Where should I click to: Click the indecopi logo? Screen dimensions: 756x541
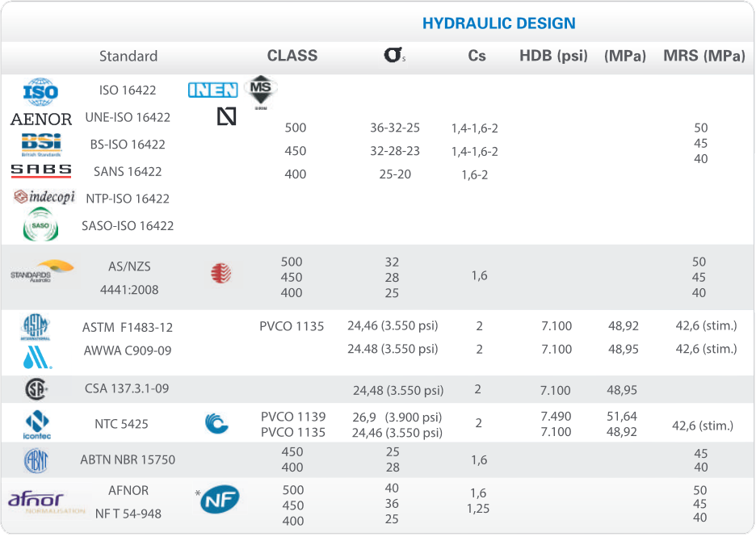tap(44, 197)
